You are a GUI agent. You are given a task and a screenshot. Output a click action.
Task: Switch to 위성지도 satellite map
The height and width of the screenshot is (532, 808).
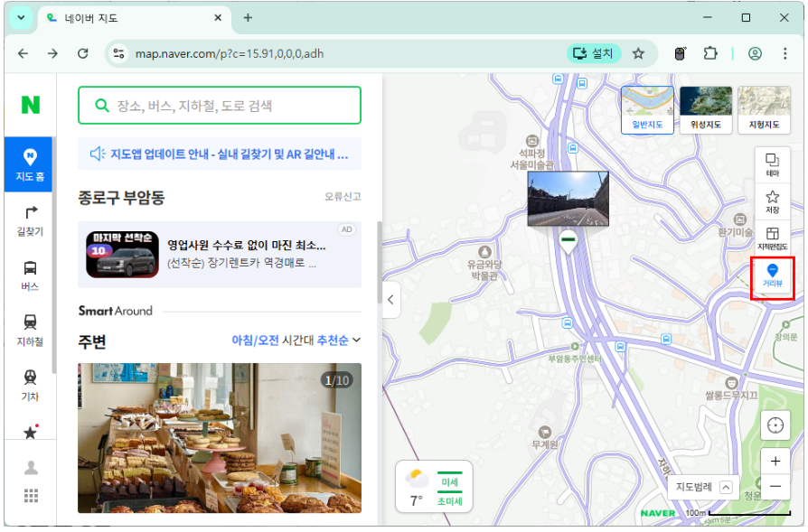(706, 110)
